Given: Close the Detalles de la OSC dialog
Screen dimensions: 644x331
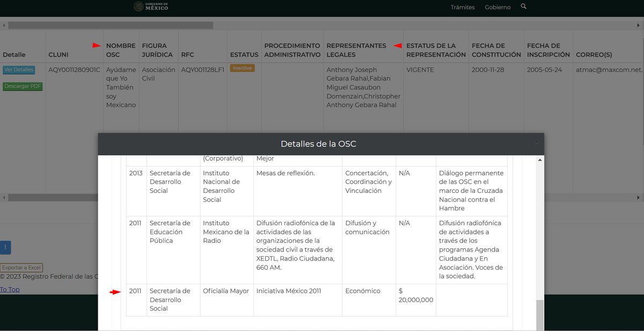Looking at the screenshot, I should [x=536, y=142].
